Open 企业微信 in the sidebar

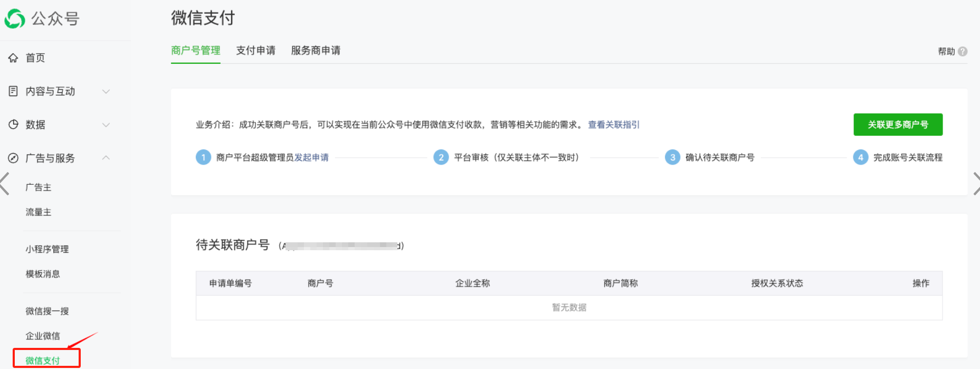pos(43,336)
